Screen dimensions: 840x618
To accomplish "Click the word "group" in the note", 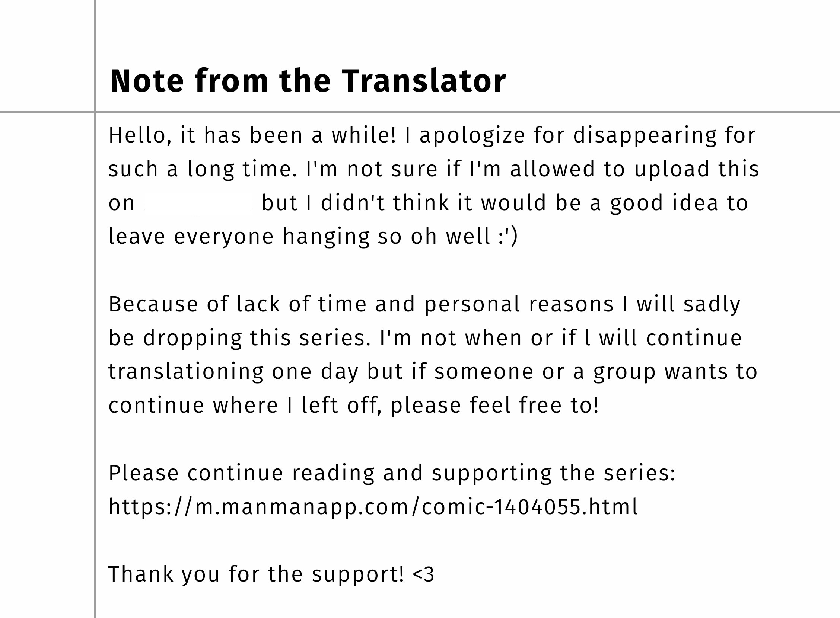I will click(624, 372).
